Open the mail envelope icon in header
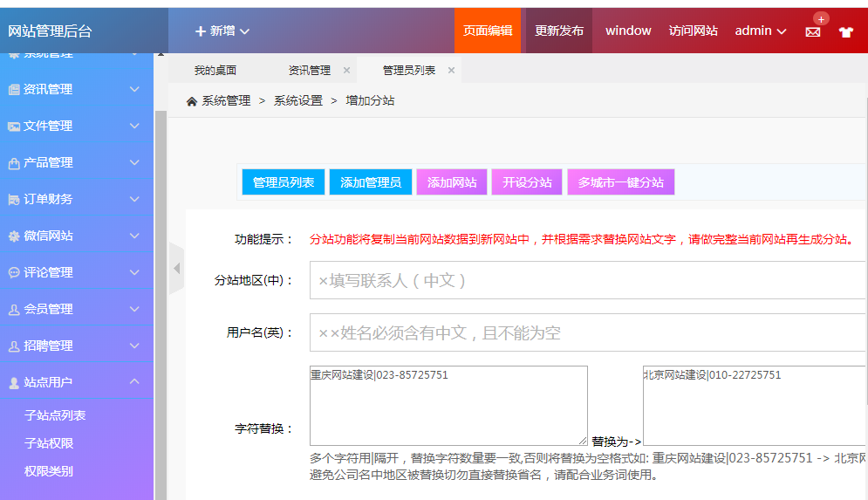Image resolution: width=868 pixels, height=500 pixels. click(x=813, y=32)
